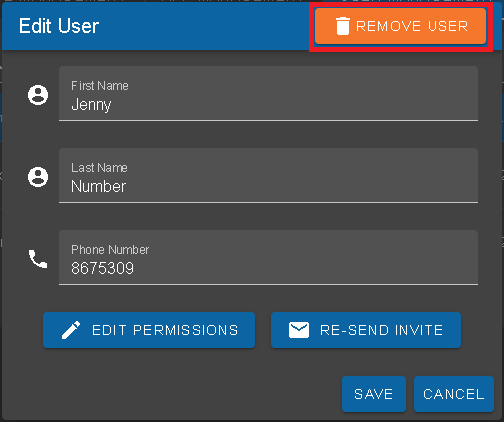Cancel editing the user
Viewport: 504px width, 422px height.
click(x=454, y=394)
